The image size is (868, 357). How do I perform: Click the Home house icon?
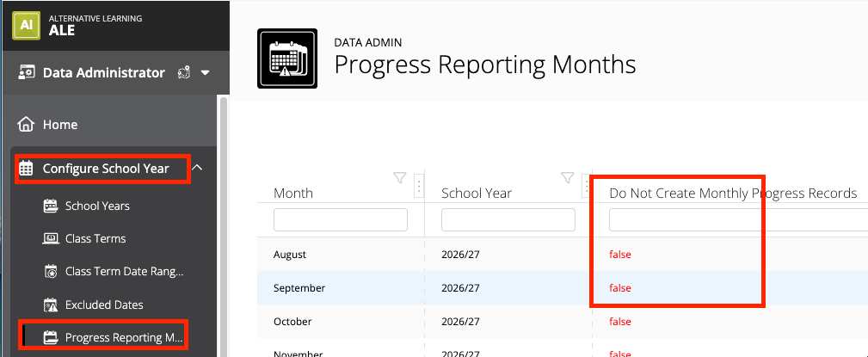click(26, 125)
